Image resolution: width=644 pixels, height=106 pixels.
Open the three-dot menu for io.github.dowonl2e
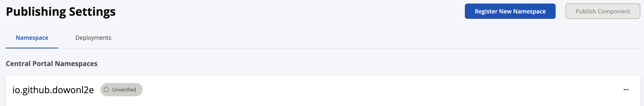626,89
